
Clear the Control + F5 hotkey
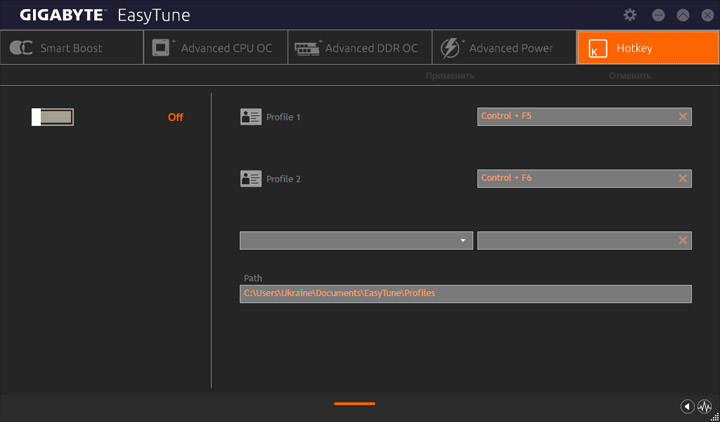[x=683, y=117]
